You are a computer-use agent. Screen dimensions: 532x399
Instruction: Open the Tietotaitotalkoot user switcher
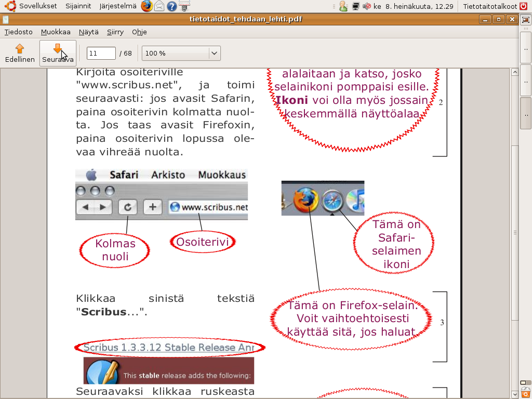point(490,6)
